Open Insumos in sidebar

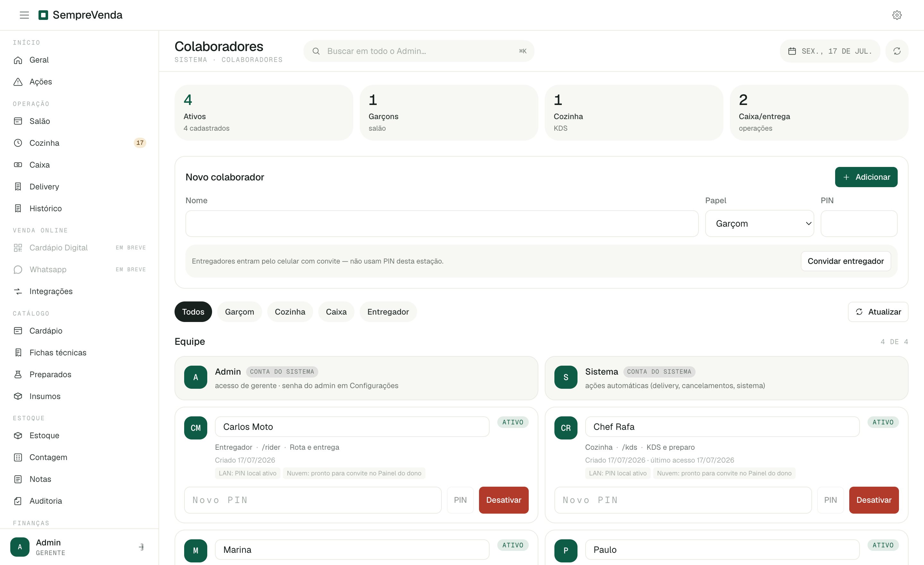coord(79,396)
